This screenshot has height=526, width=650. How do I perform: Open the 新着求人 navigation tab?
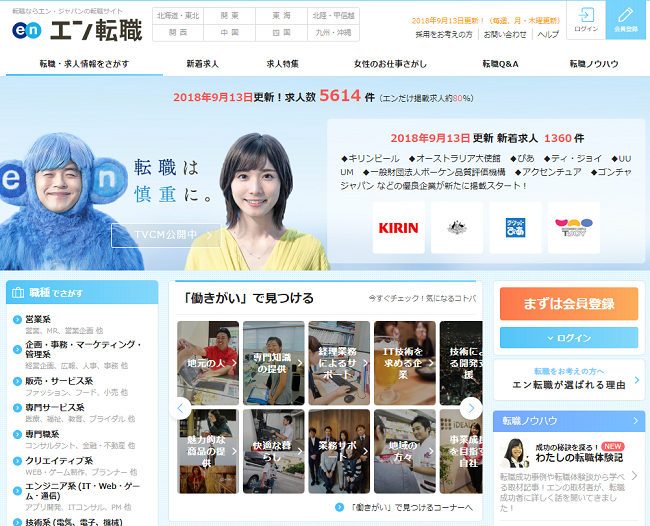[x=202, y=64]
